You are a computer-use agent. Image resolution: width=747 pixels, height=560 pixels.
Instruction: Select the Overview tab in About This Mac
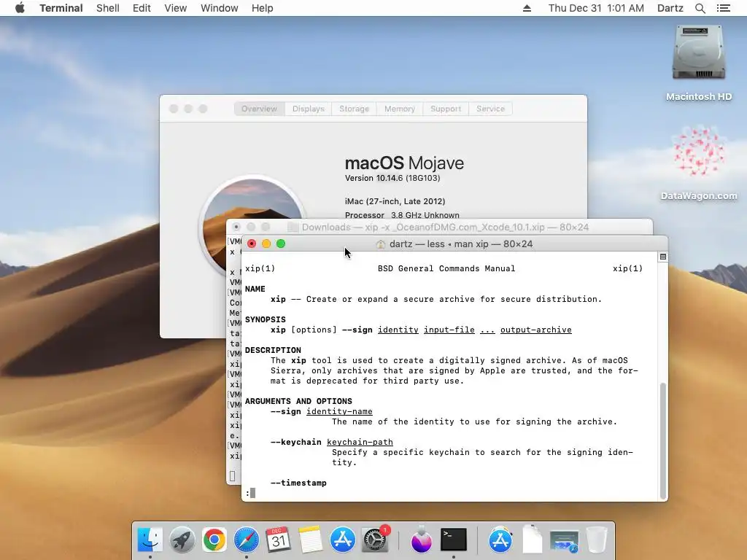[x=259, y=109]
